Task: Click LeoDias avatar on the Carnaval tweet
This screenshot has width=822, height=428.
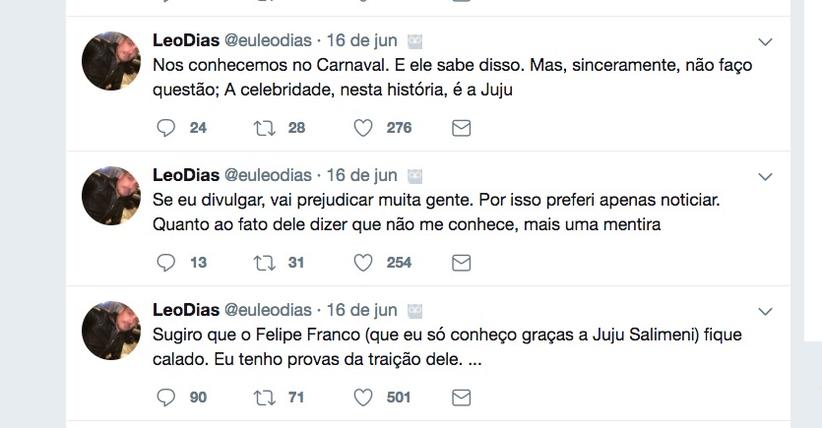Action: tap(110, 61)
